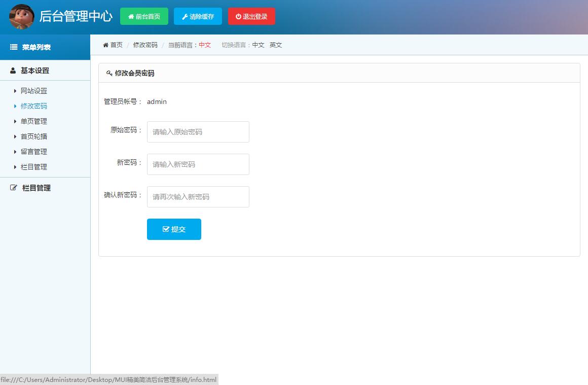Click the 确认新密码 input field
The image size is (588, 385).
click(x=198, y=197)
